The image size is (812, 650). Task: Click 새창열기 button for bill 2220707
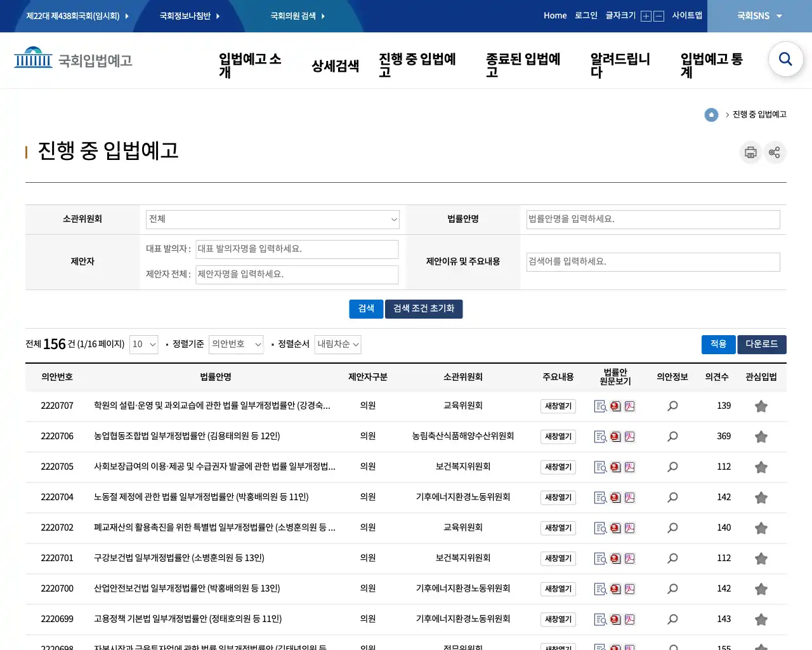[558, 406]
